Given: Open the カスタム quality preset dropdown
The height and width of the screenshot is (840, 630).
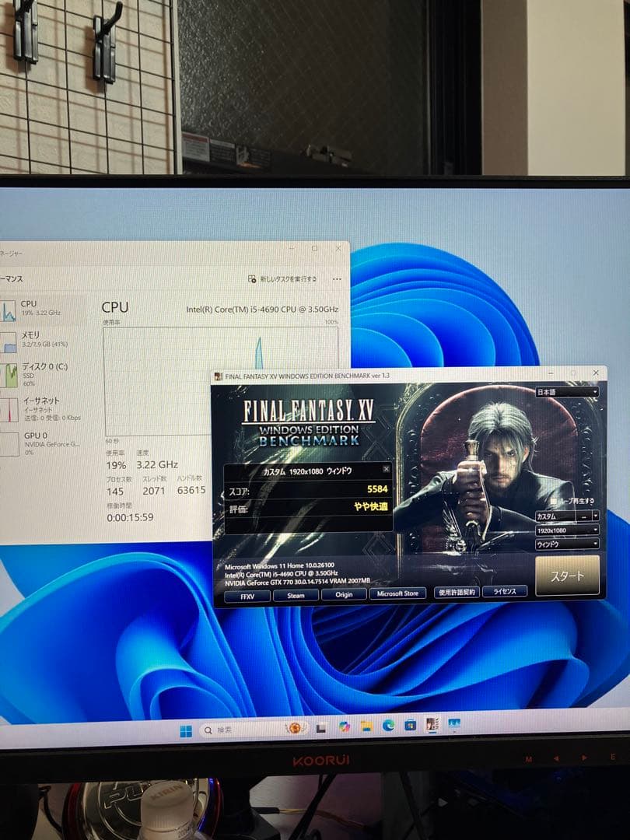Looking at the screenshot, I should 566,516.
